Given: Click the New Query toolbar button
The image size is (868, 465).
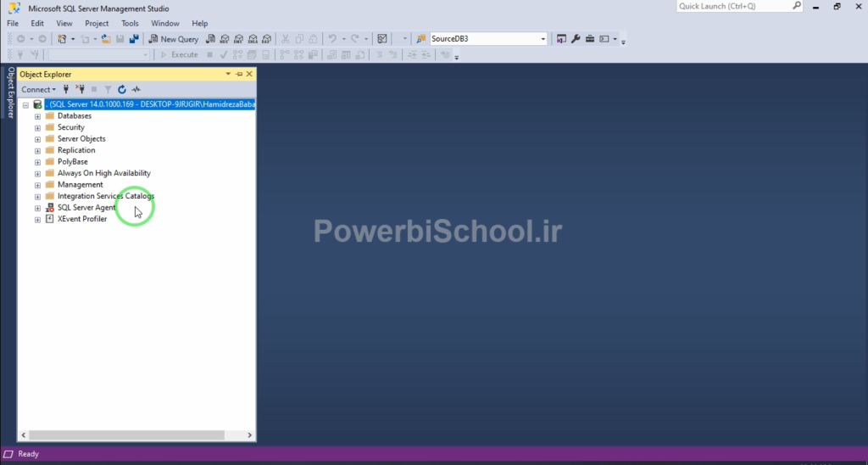Looking at the screenshot, I should pos(173,39).
